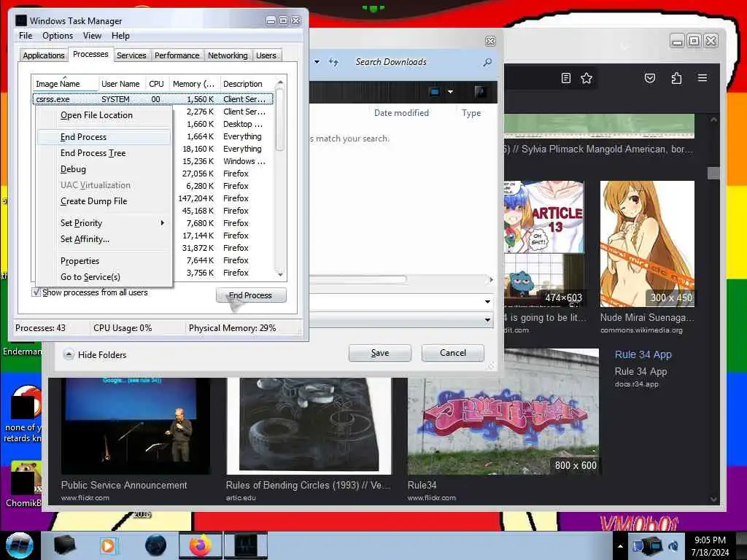747x560 pixels.
Task: Click the refresh arrows icon beside Search Downloads
Action: click(x=333, y=63)
